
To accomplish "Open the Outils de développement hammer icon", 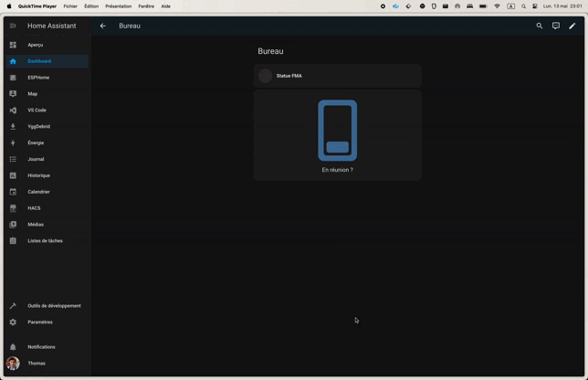I will click(13, 306).
